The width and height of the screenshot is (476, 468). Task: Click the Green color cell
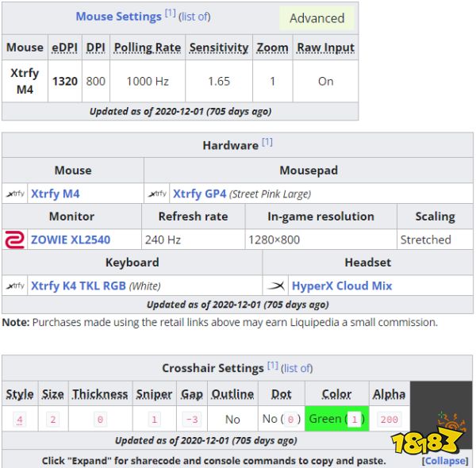tap(336, 419)
